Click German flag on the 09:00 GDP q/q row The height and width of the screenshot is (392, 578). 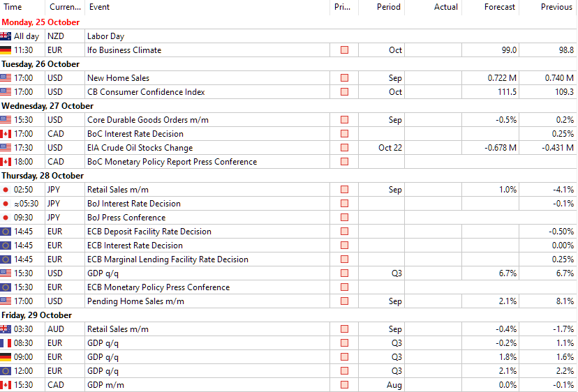6,357
